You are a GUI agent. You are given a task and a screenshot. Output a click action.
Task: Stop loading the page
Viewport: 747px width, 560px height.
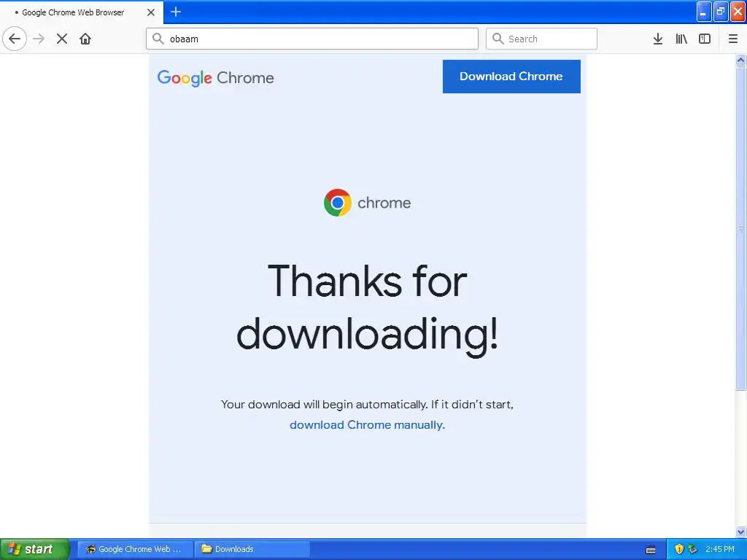pyautogui.click(x=62, y=39)
